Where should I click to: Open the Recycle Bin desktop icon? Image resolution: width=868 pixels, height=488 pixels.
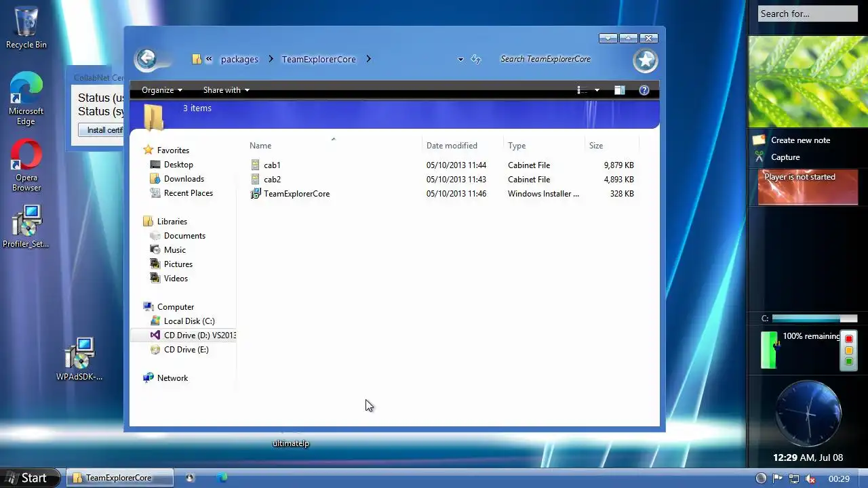(x=26, y=27)
